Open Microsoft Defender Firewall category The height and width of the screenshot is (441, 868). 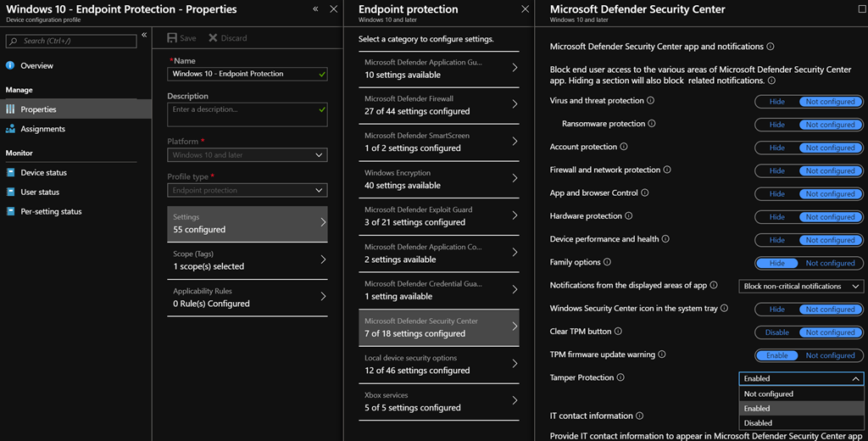coord(438,105)
